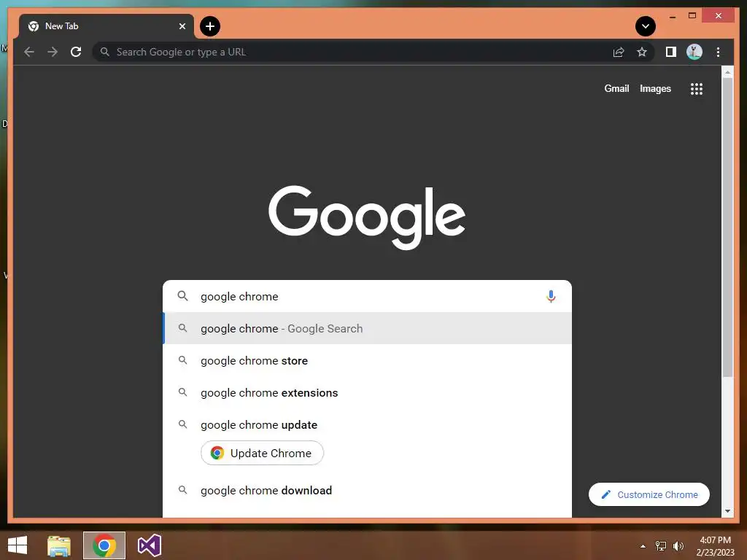Close the New Tab tab
Image resolution: width=747 pixels, height=560 pixels.
point(182,26)
